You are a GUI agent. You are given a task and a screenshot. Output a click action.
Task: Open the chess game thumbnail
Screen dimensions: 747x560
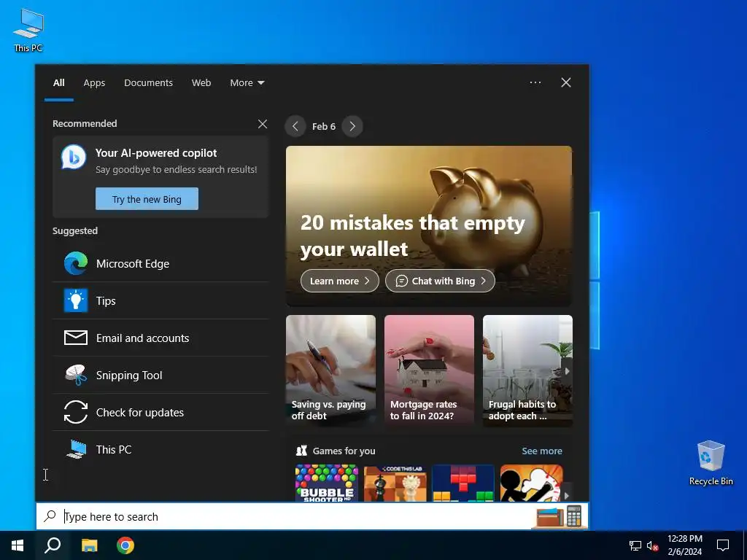pos(395,483)
